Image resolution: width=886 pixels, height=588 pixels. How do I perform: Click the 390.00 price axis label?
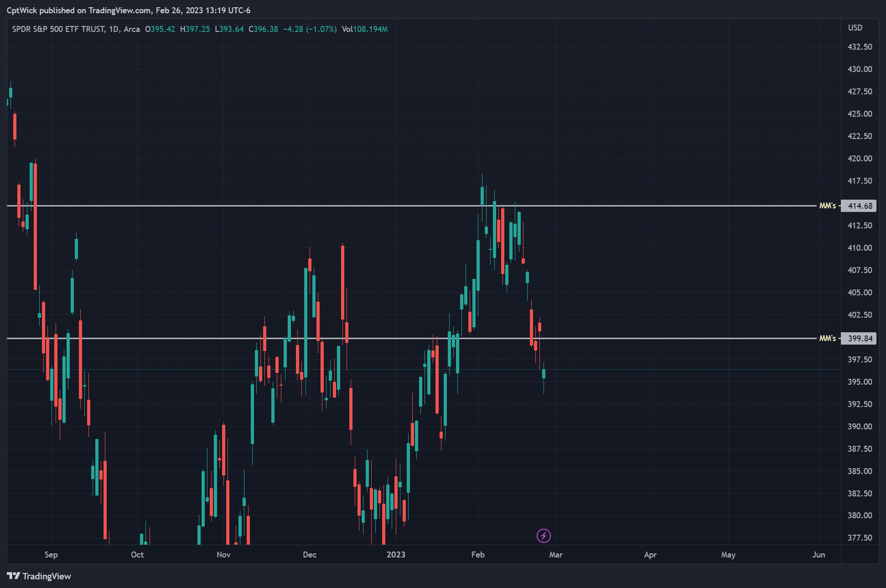click(x=860, y=427)
